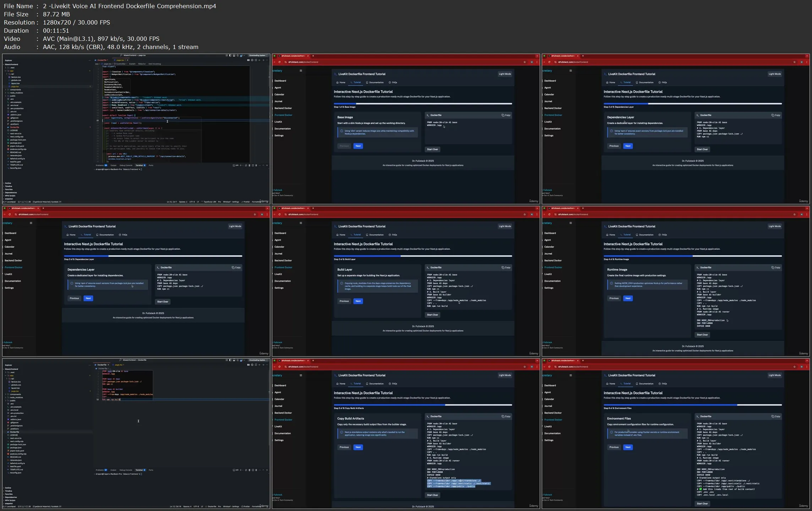Screen dimensions: 812x511
Task: Click the bookmark star in the Step 4 frame
Action: pos(795,214)
